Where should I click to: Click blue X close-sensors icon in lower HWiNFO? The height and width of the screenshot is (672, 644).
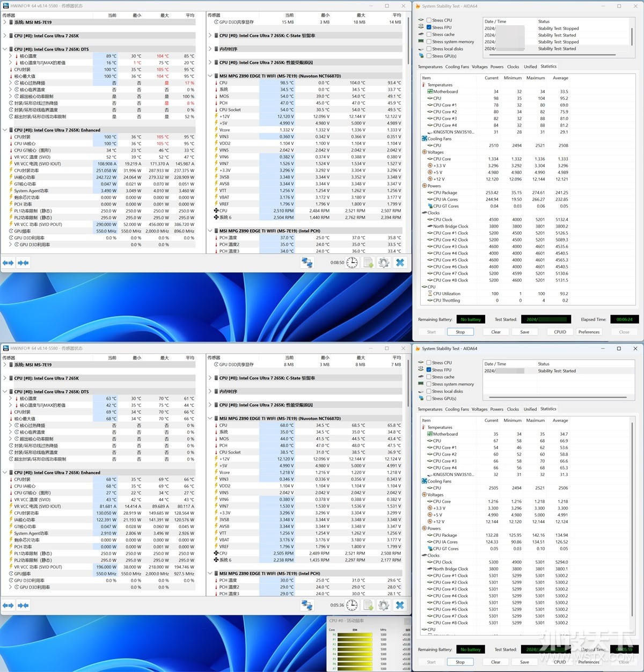pos(400,605)
